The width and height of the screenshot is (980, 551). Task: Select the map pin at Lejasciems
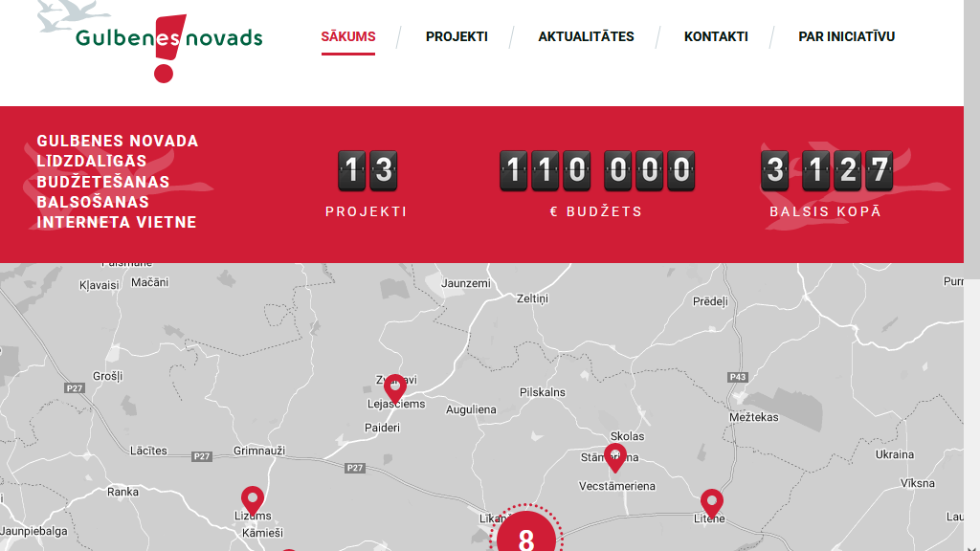click(x=394, y=388)
